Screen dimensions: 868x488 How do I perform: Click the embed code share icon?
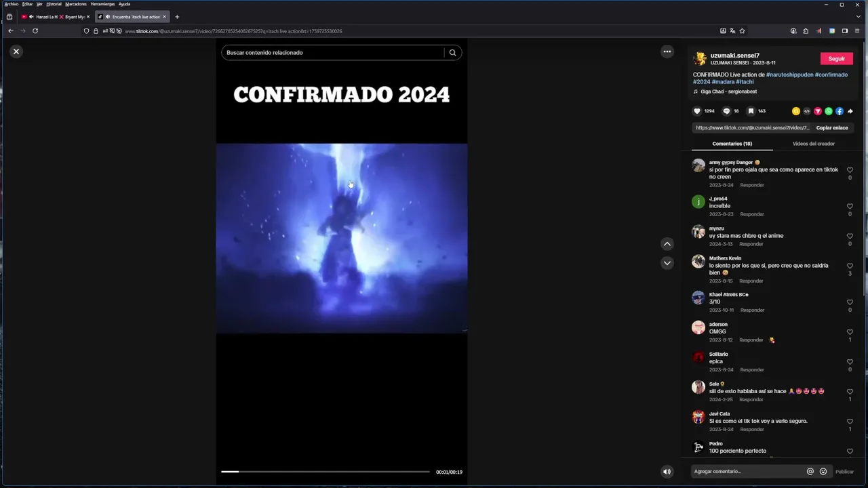[807, 111]
